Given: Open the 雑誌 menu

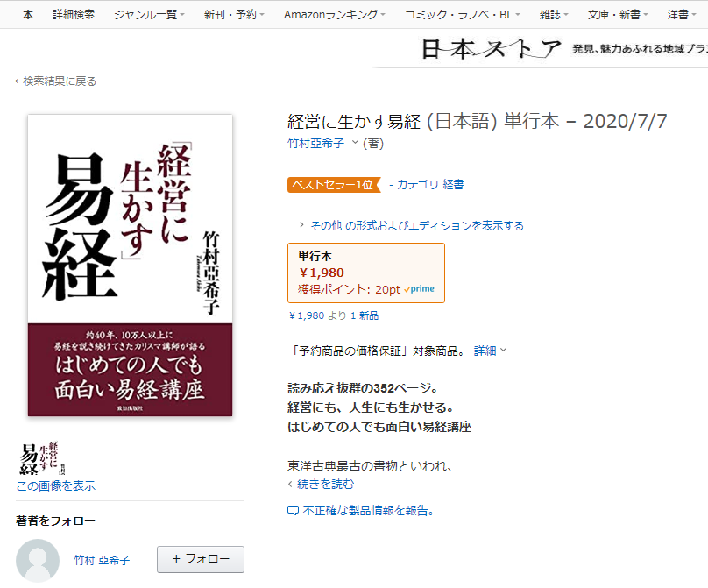Looking at the screenshot, I should pos(554,14).
